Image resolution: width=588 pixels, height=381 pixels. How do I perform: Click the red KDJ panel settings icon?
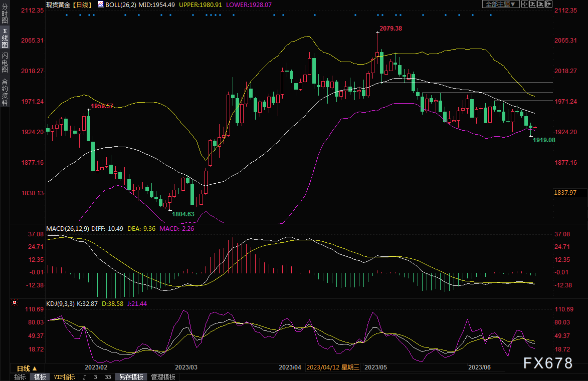click(x=15, y=303)
